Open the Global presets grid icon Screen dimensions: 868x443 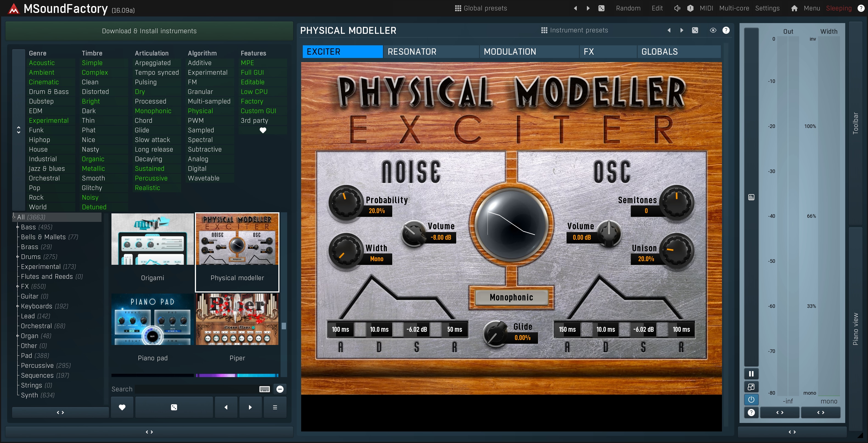coord(458,8)
